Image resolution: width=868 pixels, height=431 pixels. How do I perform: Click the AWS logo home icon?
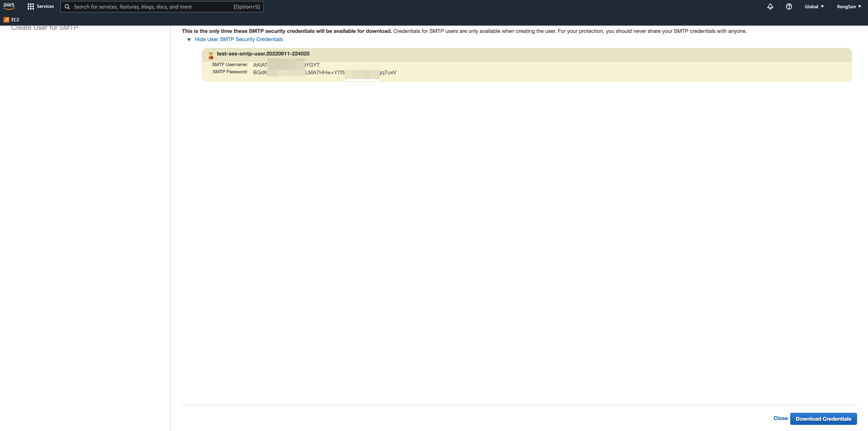9,6
